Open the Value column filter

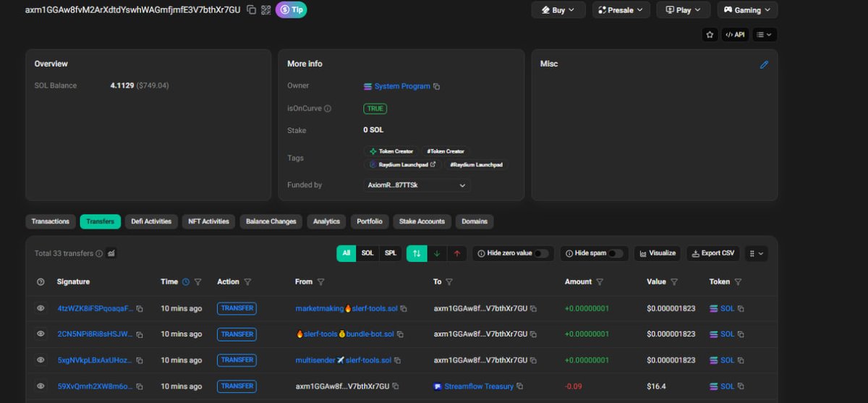point(674,282)
